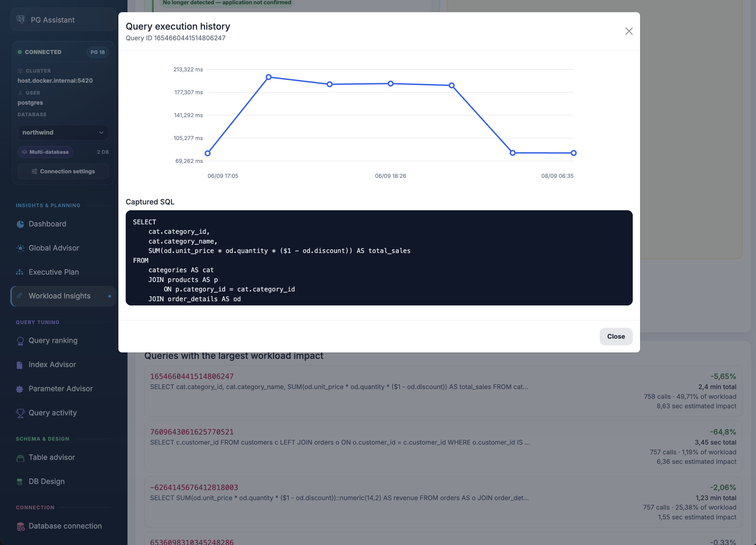The image size is (756, 545).
Task: Click the last chart data point at 08/09 06:35
Action: pos(574,153)
